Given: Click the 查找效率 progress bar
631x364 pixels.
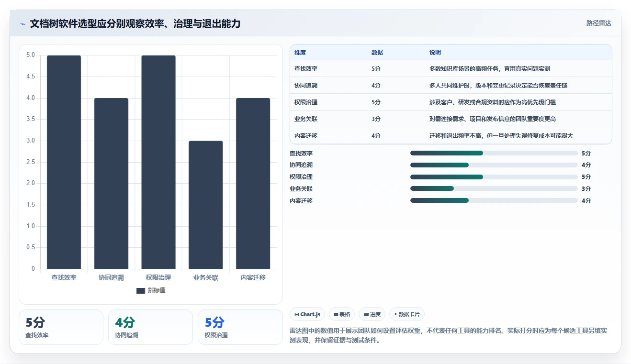Looking at the screenshot, I should coord(494,153).
